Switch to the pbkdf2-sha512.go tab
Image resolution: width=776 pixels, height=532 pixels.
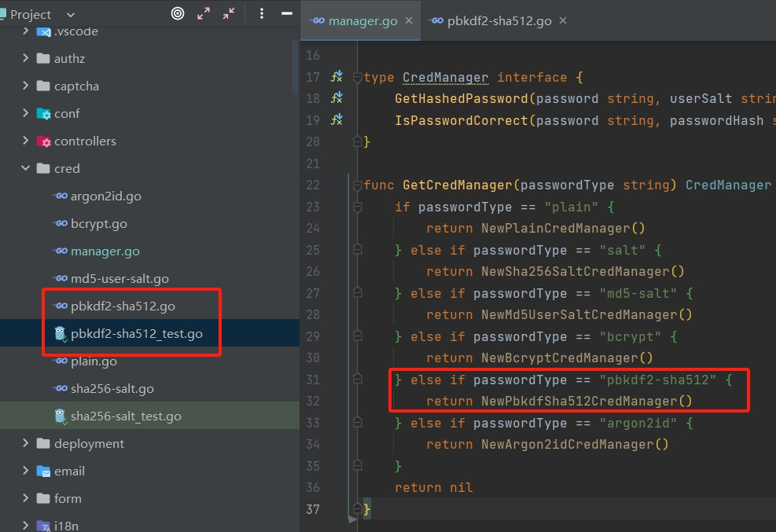click(498, 20)
